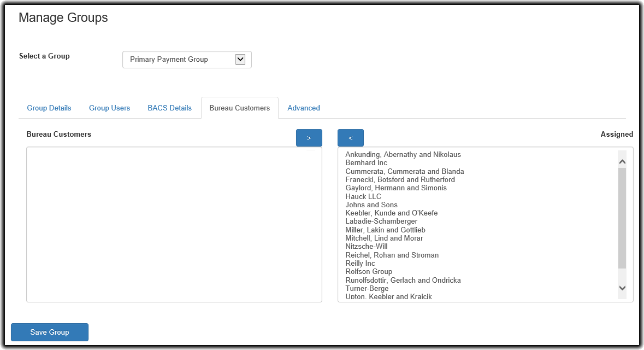Select Ankunding, Abernathy and Nikolaus
This screenshot has height=350, width=644.
(403, 155)
